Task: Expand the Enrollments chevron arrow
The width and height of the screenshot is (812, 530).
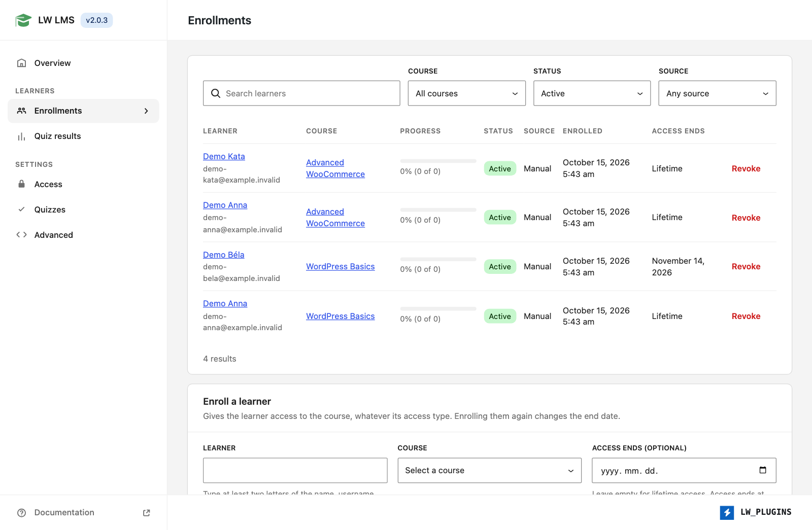Action: pyautogui.click(x=146, y=111)
